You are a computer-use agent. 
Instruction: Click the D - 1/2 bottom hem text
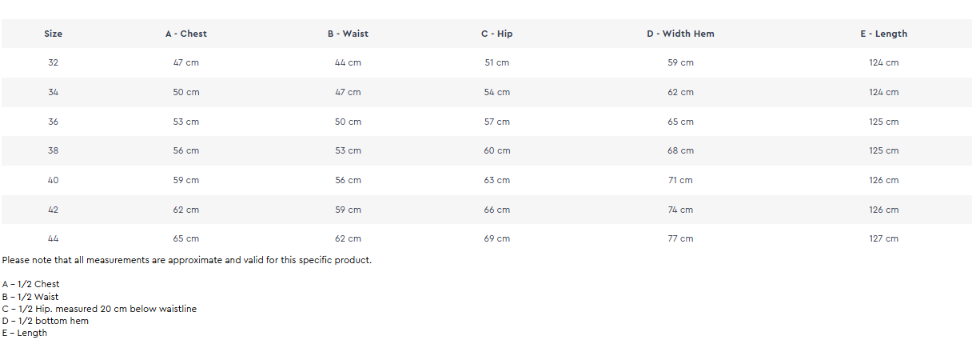pos(46,321)
